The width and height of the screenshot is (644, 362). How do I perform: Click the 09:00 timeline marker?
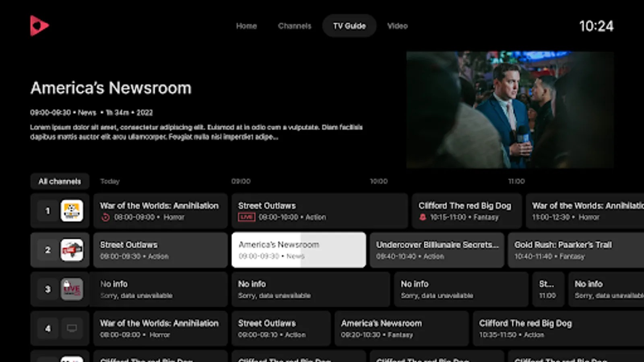coord(241,181)
